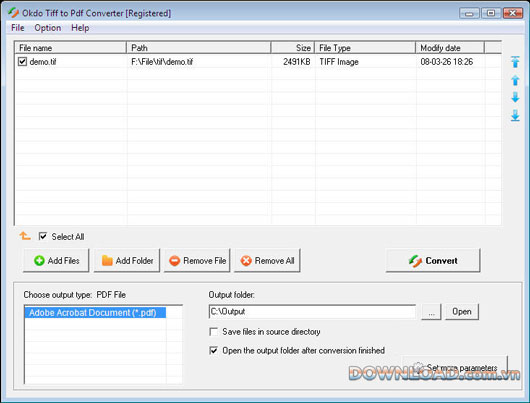Move selected file to top of list

click(x=515, y=62)
